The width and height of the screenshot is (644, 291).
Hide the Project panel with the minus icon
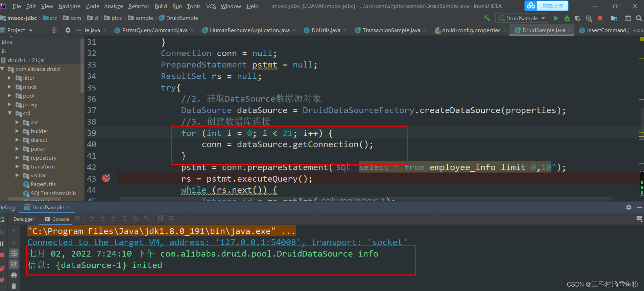79,30
